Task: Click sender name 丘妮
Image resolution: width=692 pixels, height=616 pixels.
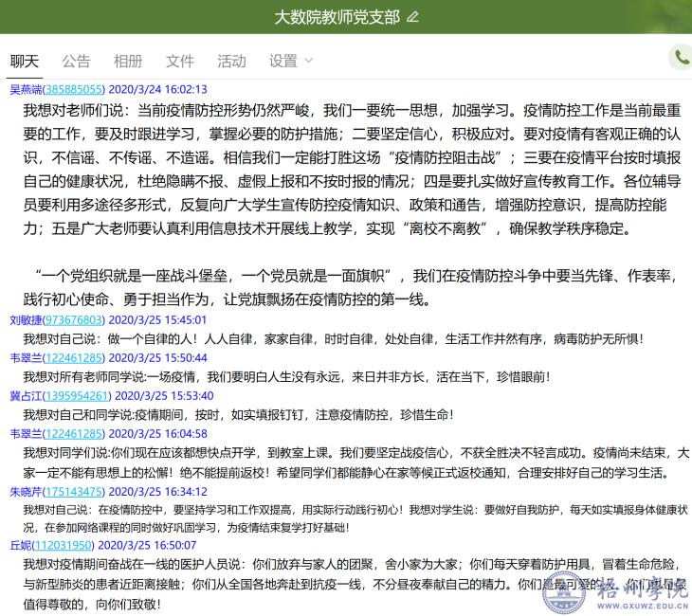Action: coord(20,545)
